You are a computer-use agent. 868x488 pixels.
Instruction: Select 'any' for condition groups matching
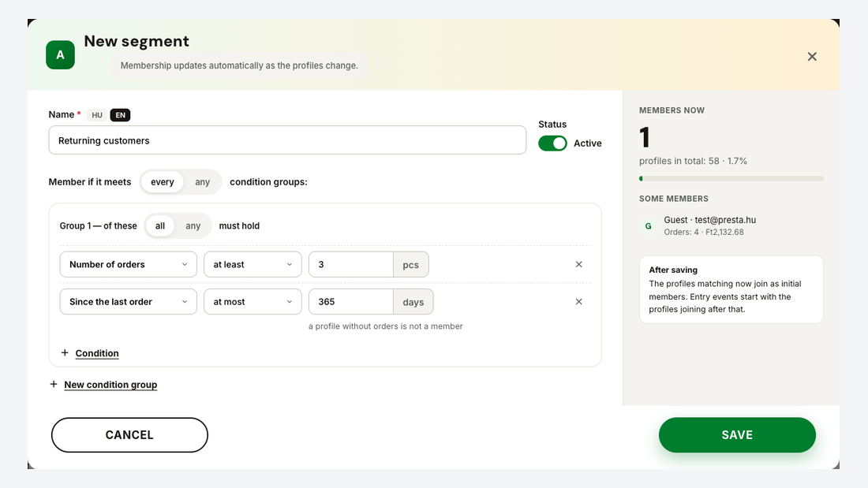click(202, 182)
